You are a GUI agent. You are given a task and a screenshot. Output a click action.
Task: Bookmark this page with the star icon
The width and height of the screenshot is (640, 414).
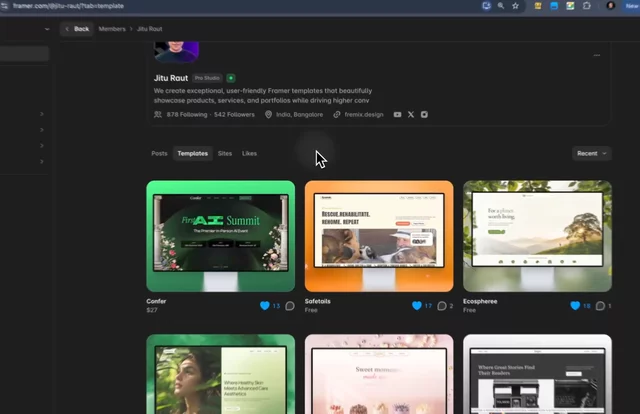coord(516,6)
